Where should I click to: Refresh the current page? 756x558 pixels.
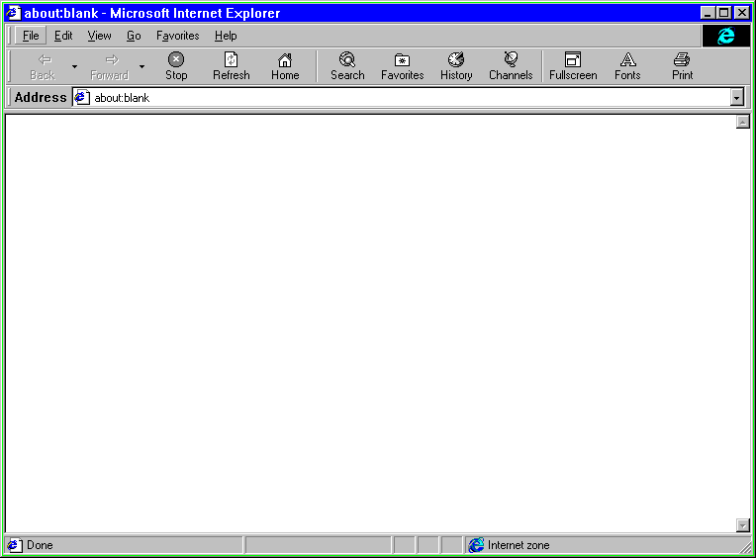click(232, 66)
